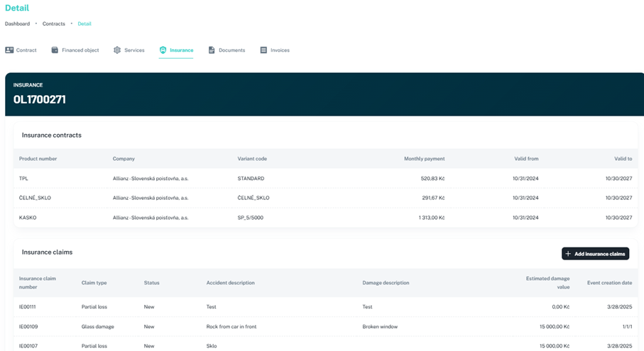Image resolution: width=644 pixels, height=351 pixels.
Task: Navigate to Contracts breadcrumb link
Action: [53, 24]
